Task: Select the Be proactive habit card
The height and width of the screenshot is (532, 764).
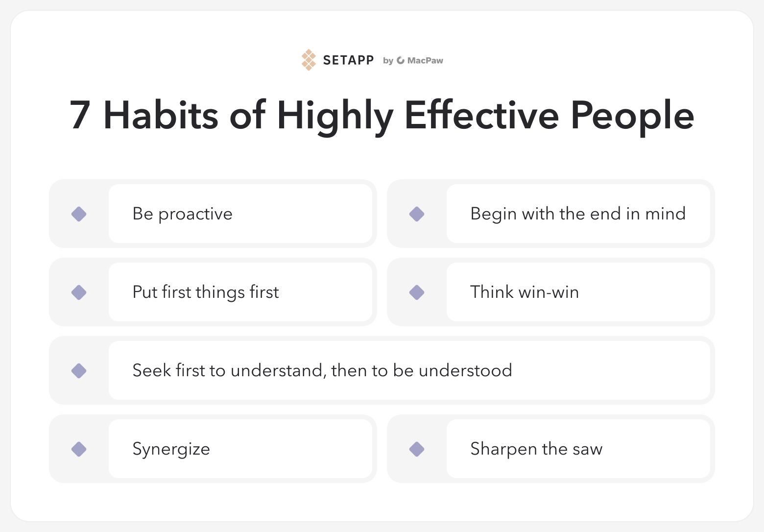Action: click(240, 214)
